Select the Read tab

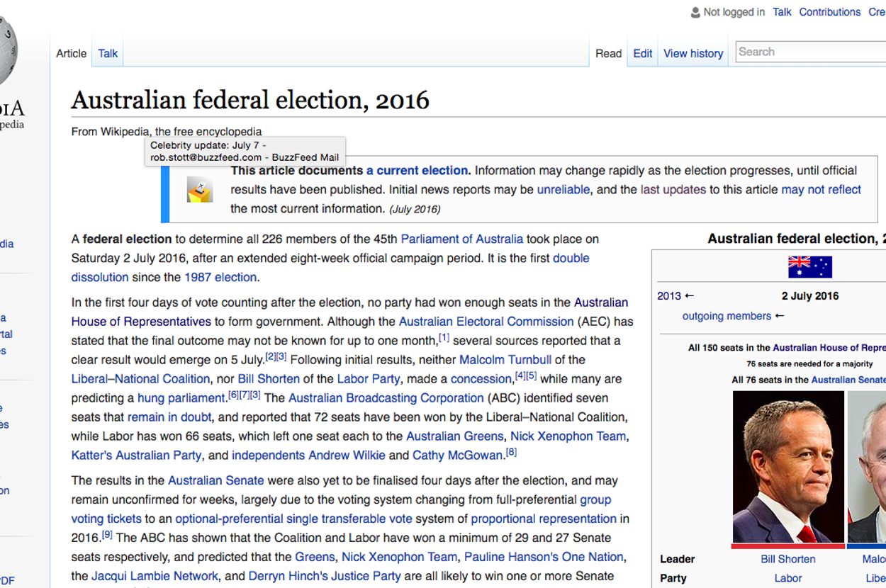[608, 53]
